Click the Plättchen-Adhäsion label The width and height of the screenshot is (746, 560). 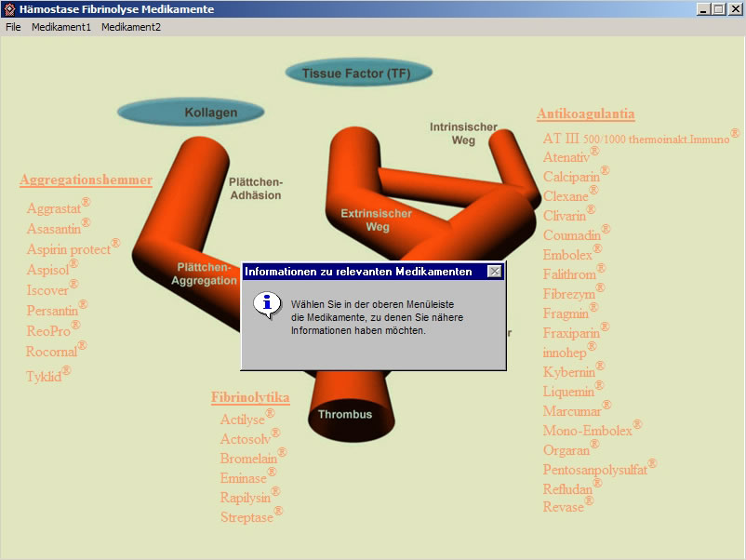(256, 189)
